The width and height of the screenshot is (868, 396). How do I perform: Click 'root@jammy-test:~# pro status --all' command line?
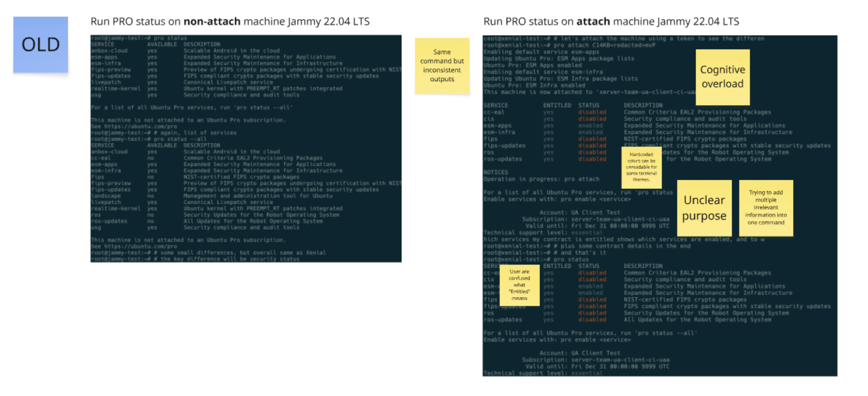point(148,139)
